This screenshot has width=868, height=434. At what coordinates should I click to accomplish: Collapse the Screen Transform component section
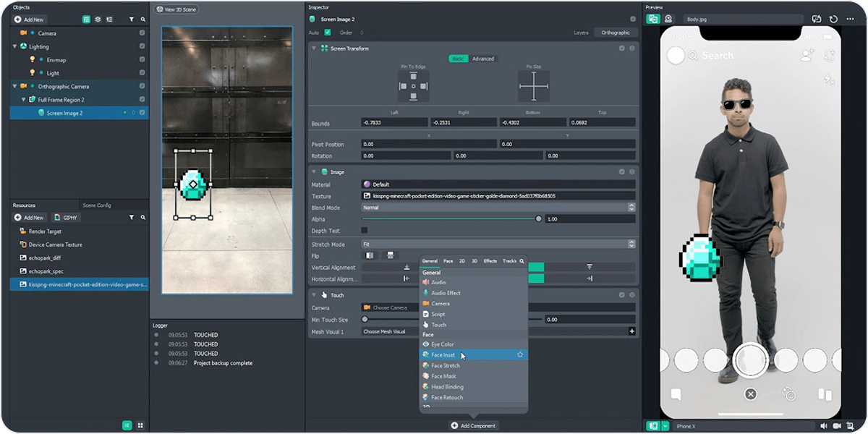pos(314,48)
